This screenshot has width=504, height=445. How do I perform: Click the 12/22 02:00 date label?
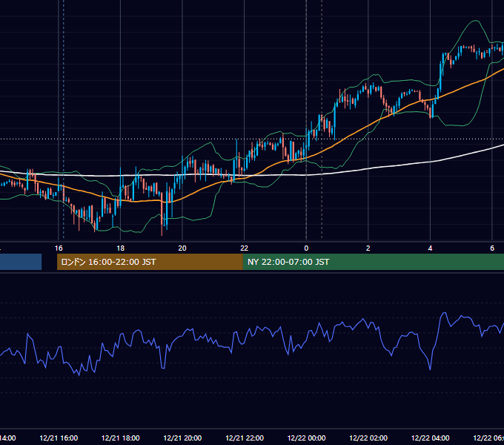click(x=368, y=438)
